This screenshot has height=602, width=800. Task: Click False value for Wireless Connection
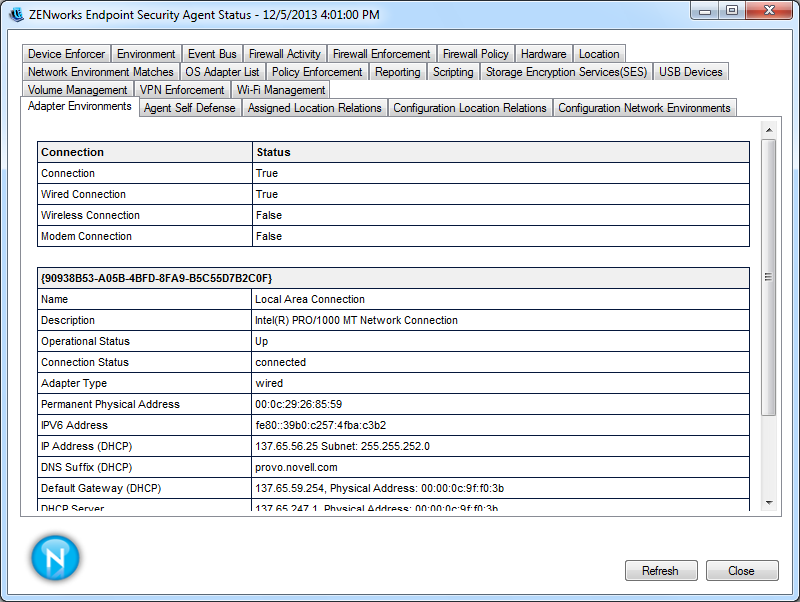tap(269, 215)
